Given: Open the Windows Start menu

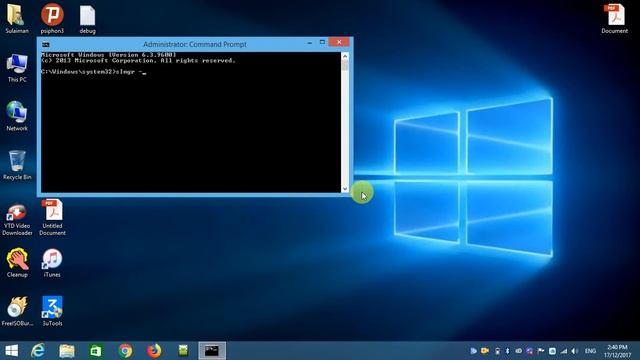Looking at the screenshot, I should 11,351.
